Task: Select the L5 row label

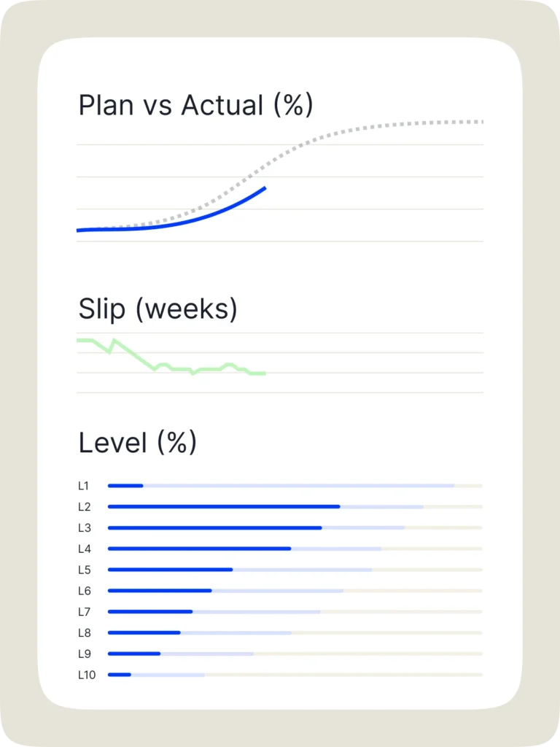Action: 84,570
